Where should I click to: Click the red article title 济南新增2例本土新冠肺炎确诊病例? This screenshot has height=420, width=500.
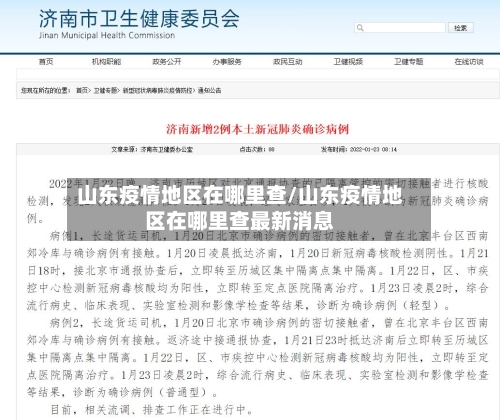[257, 129]
